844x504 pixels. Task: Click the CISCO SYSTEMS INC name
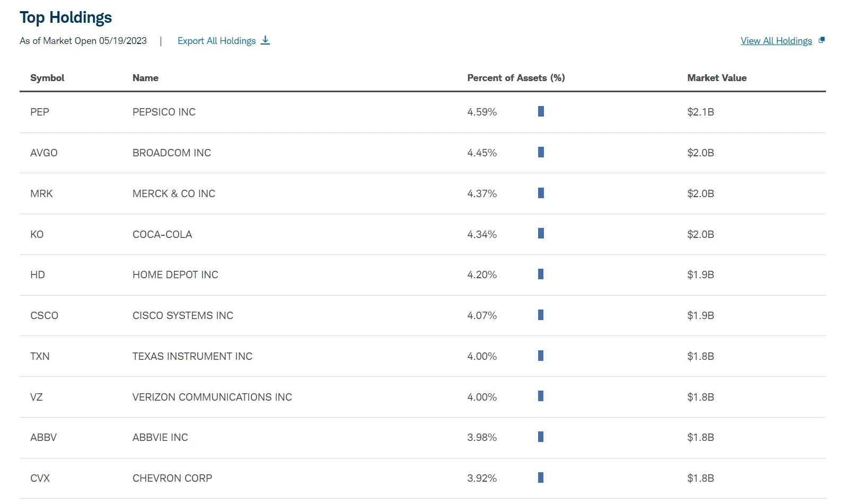tap(183, 315)
